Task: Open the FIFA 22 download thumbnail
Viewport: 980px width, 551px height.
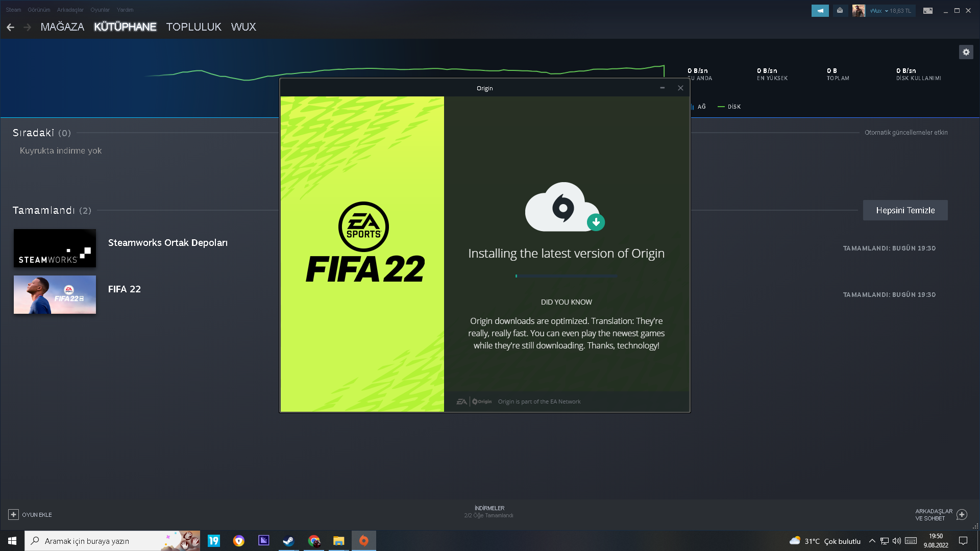Action: coord(55,295)
